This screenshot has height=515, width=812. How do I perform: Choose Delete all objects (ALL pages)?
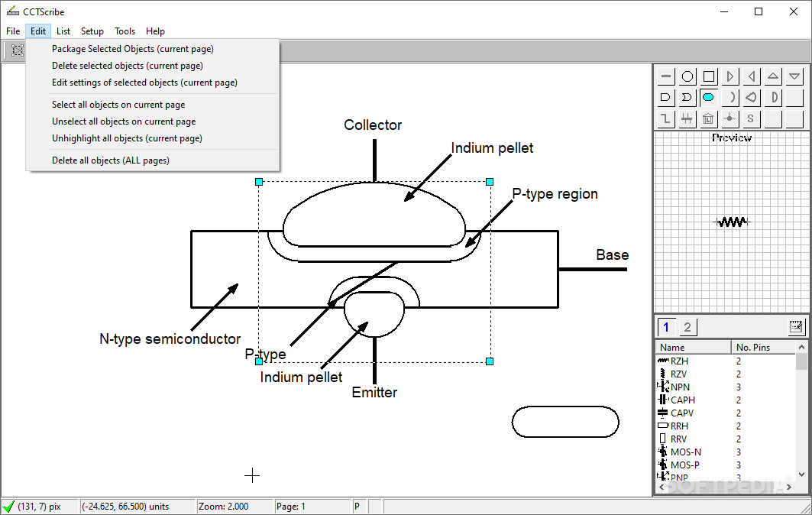tap(153, 160)
